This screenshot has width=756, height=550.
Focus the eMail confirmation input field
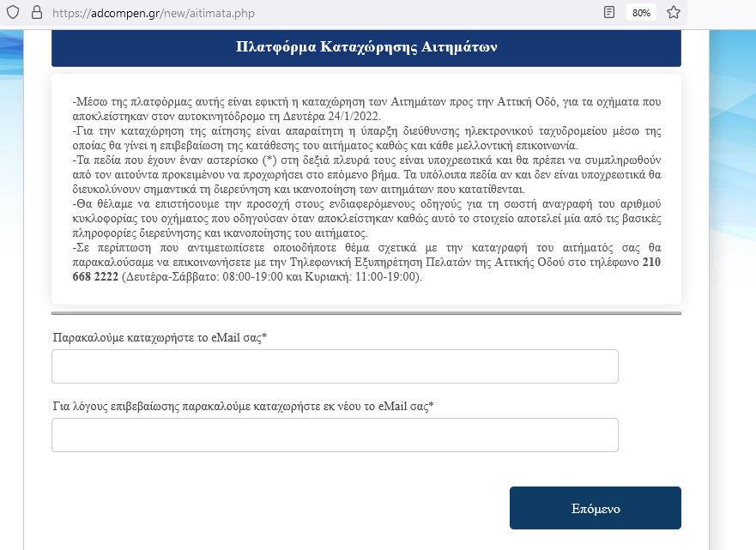pyautogui.click(x=335, y=435)
